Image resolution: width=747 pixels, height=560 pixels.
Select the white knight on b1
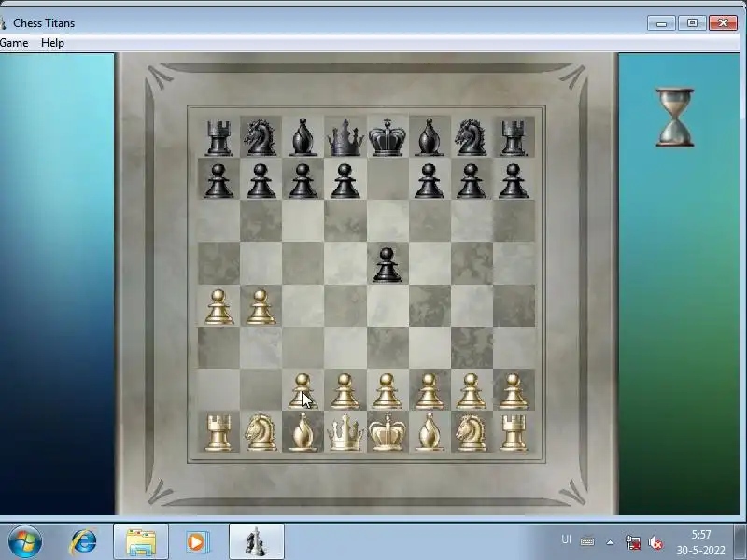coord(261,432)
